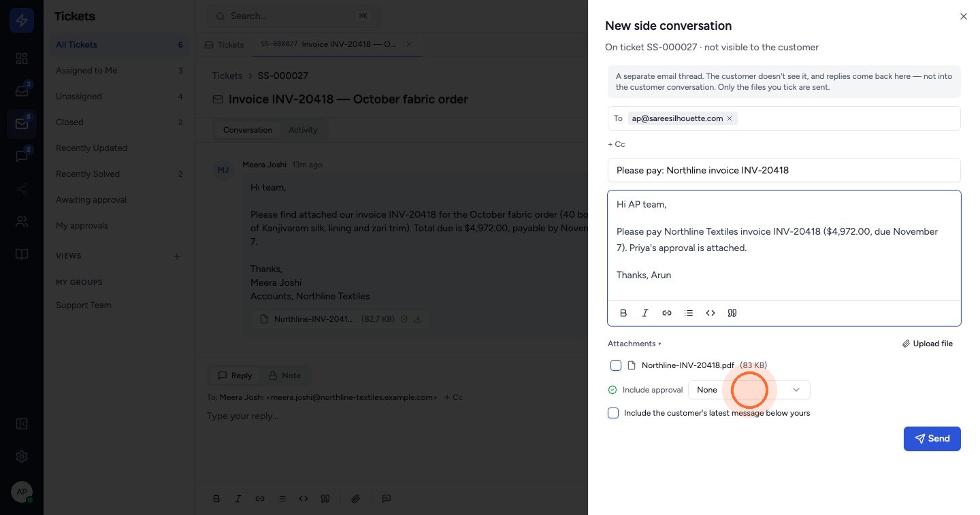The image size is (980, 515).
Task: Insert code in the side conversation editor
Action: click(710, 313)
